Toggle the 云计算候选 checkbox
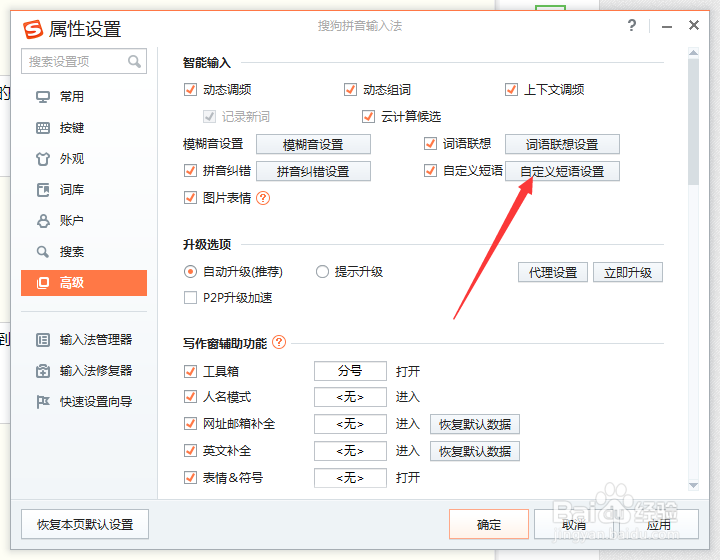The height and width of the screenshot is (560, 720). [x=368, y=117]
